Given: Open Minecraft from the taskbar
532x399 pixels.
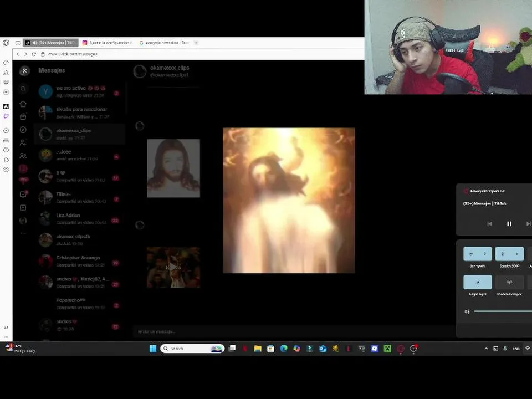Looking at the screenshot, I should click(387, 349).
